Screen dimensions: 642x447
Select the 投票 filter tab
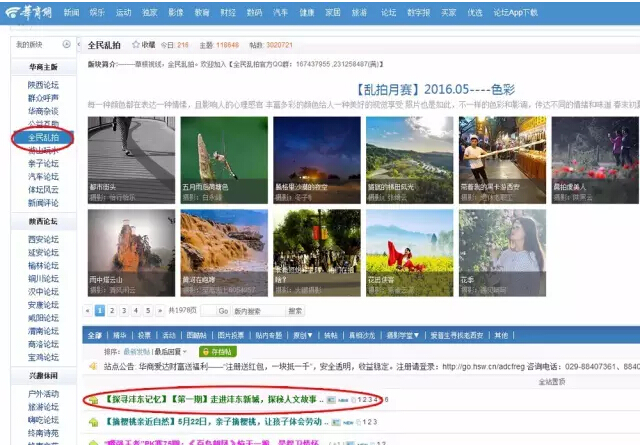coord(144,335)
